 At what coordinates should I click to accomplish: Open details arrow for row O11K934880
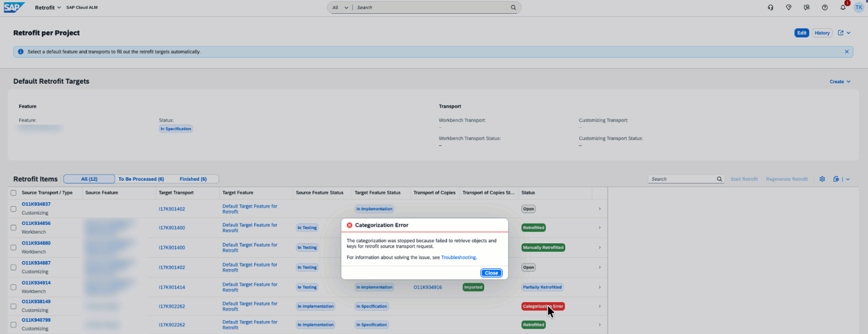pyautogui.click(x=600, y=248)
